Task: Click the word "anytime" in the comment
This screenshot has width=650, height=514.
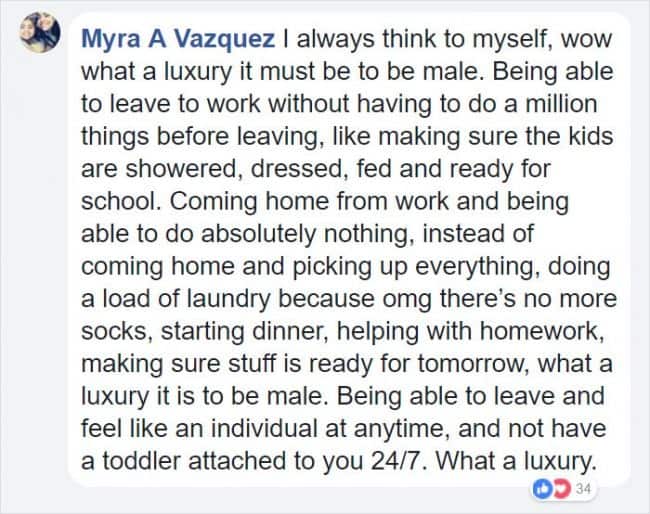Action: 402,429
